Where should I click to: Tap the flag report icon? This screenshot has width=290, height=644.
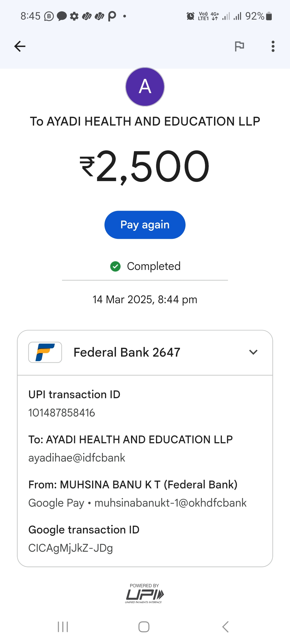pyautogui.click(x=239, y=46)
